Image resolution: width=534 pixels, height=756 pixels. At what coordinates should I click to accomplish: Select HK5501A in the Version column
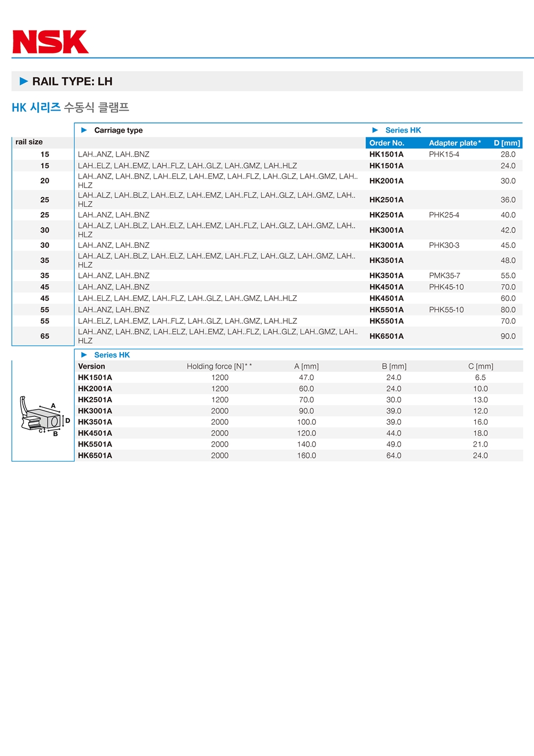95,445
